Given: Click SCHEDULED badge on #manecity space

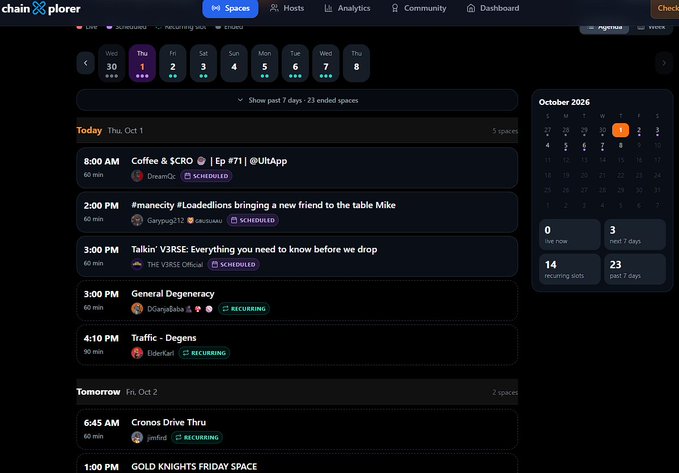Looking at the screenshot, I should pos(253,220).
